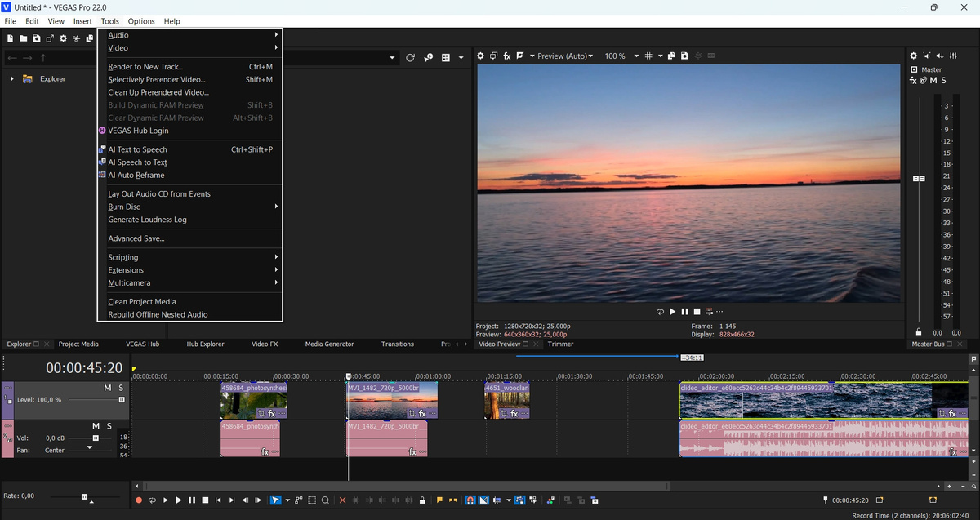Open Event Pan/Crop on 458684_photosynthesis video clip
The image size is (980, 520).
(x=261, y=414)
